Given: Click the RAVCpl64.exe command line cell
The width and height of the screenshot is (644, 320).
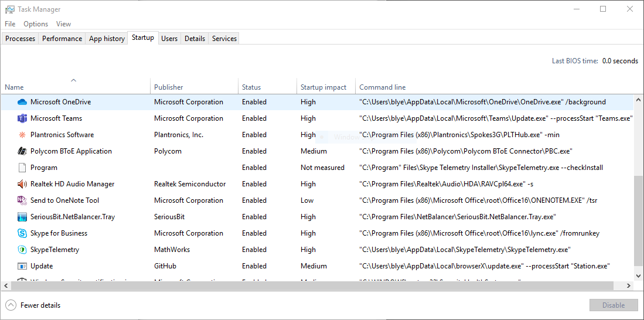Looking at the screenshot, I should pyautogui.click(x=446, y=184).
